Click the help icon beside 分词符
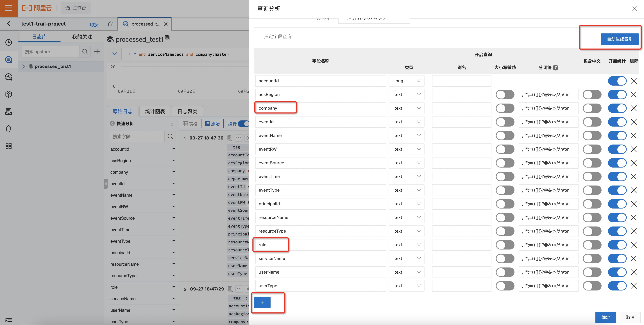This screenshot has width=644, height=325. 555,67
